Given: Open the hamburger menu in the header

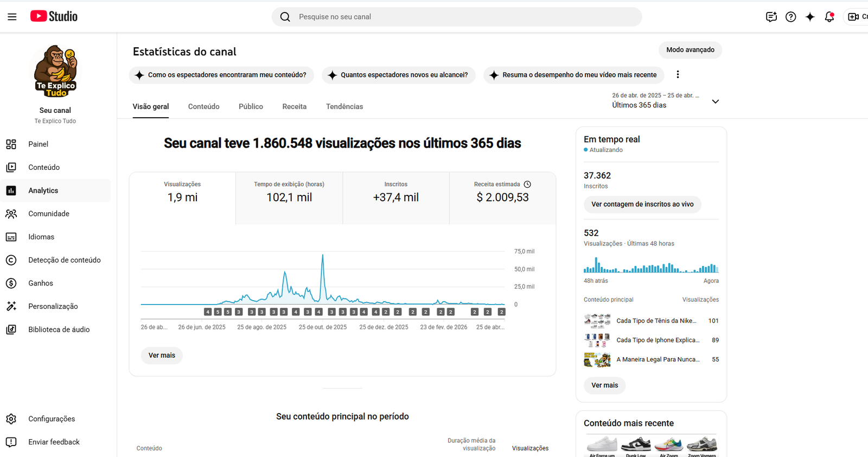Looking at the screenshot, I should pos(12,17).
